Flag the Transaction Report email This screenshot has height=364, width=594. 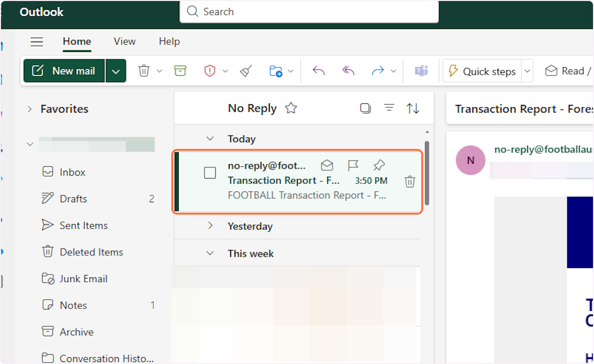(353, 165)
